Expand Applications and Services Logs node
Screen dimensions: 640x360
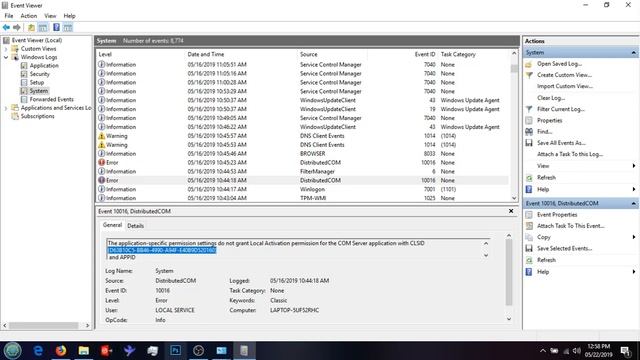[6, 108]
